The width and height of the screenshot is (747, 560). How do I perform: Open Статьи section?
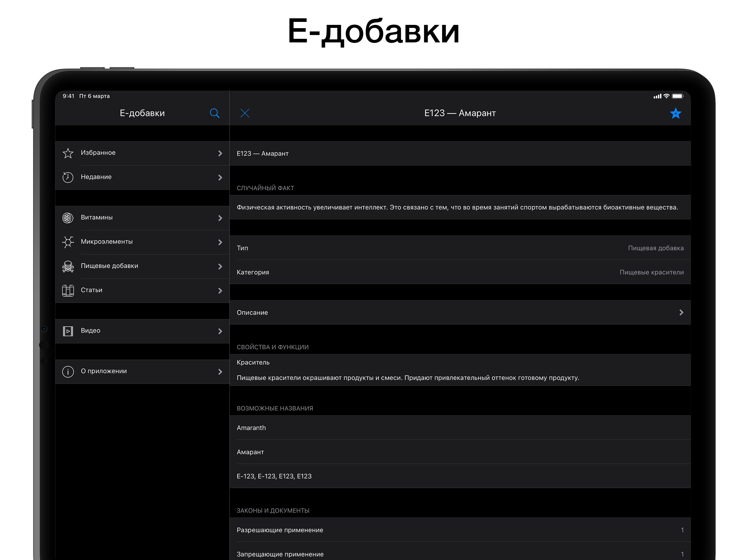click(x=142, y=290)
